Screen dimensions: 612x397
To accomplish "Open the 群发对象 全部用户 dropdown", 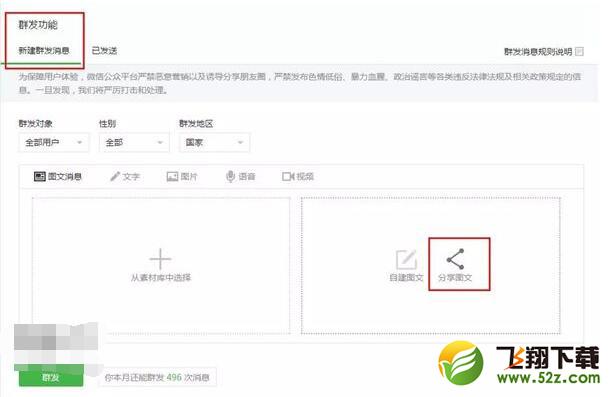I will [53, 142].
